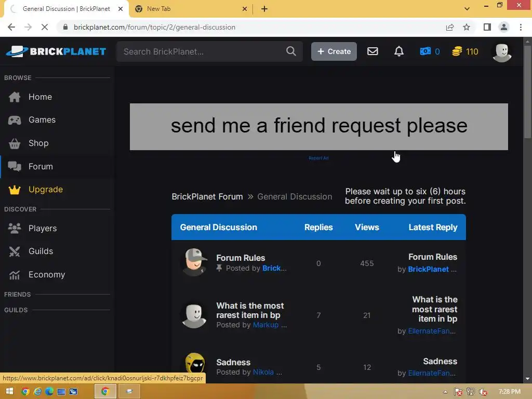Open 'What is the most rarest item' thread
532x399 pixels.
(250, 311)
